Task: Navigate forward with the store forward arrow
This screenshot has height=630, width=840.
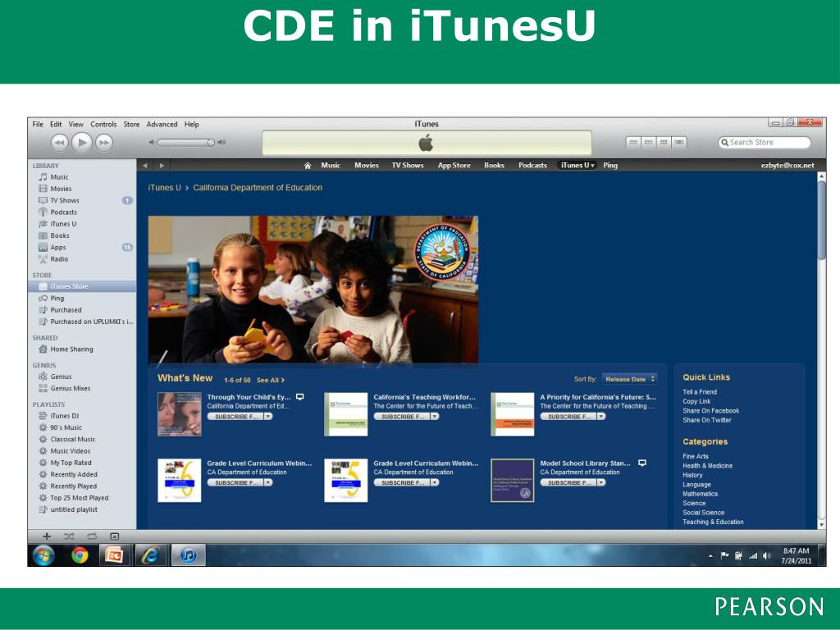Action: (x=162, y=166)
